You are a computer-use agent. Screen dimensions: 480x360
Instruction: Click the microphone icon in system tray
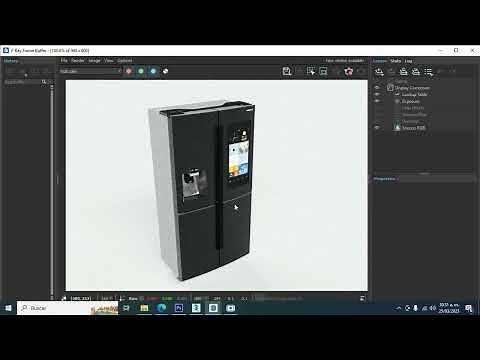point(416,308)
